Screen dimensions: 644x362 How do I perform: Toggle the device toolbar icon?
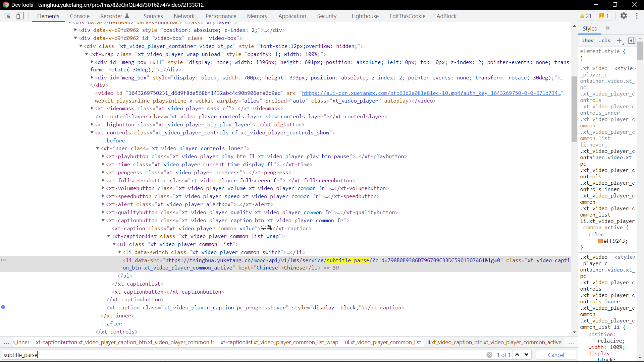tap(20, 16)
